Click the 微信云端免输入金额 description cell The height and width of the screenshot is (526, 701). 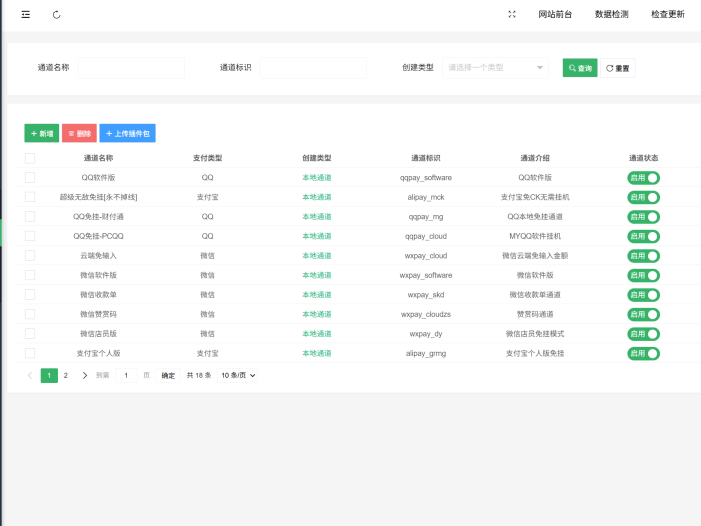click(x=535, y=256)
